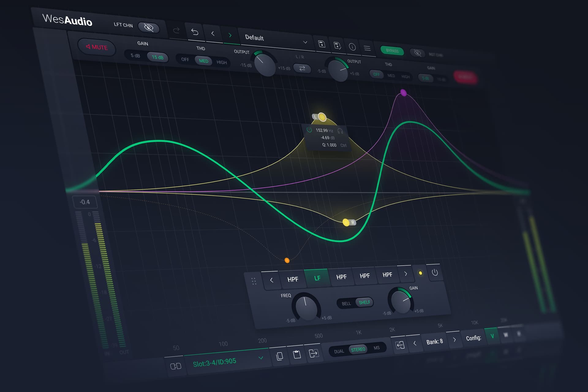Click the paste clipboard icon
The image size is (588, 392).
coord(297,355)
